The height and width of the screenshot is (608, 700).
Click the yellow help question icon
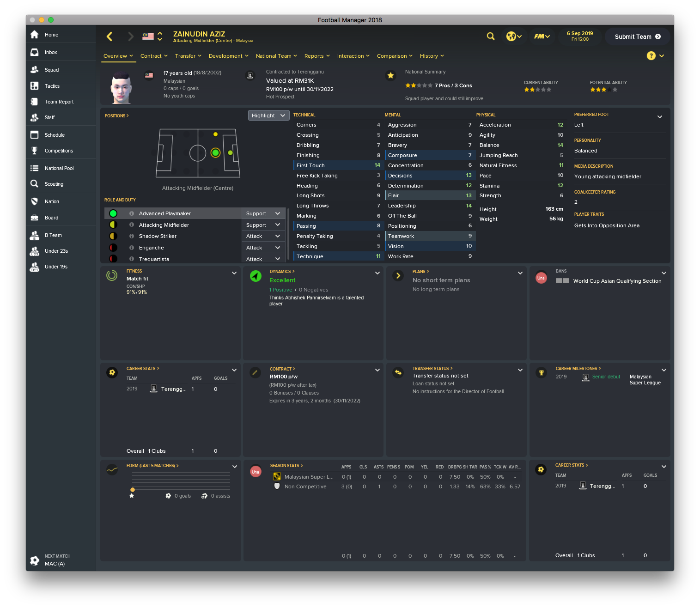651,56
